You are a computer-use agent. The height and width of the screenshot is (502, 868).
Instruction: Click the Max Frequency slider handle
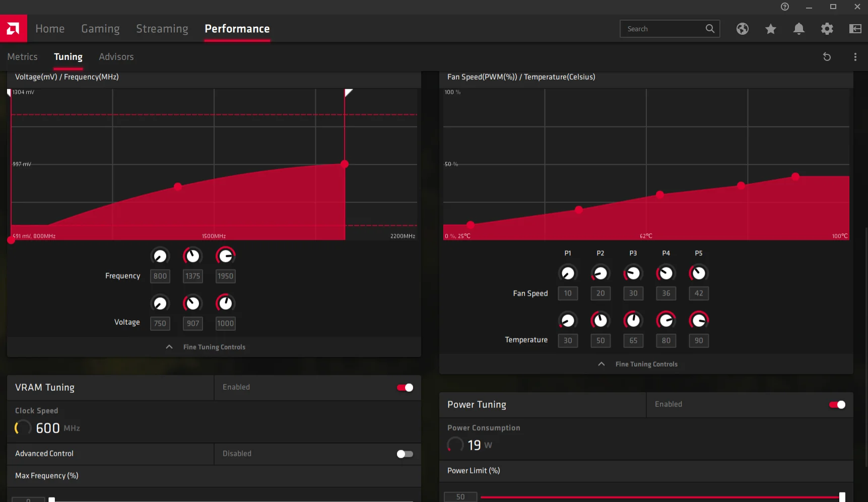coord(51,499)
